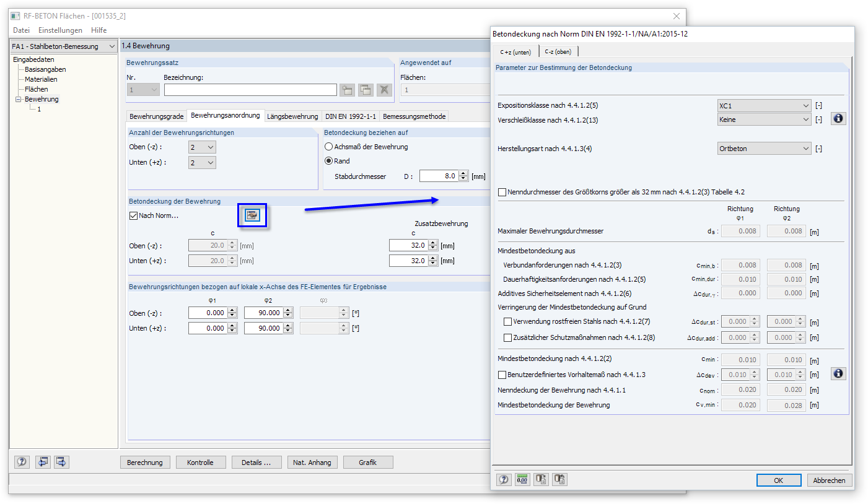
Task: Click the Nat. Anhang button
Action: [312, 463]
